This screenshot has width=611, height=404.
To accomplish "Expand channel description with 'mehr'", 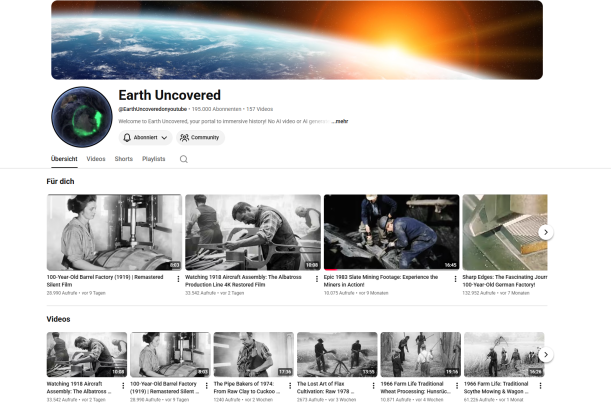I will (x=341, y=121).
